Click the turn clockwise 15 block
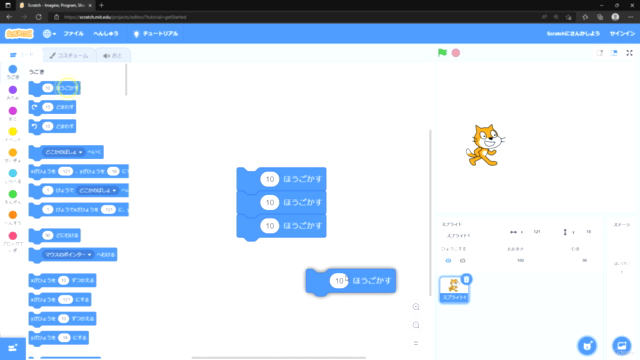 pos(52,107)
